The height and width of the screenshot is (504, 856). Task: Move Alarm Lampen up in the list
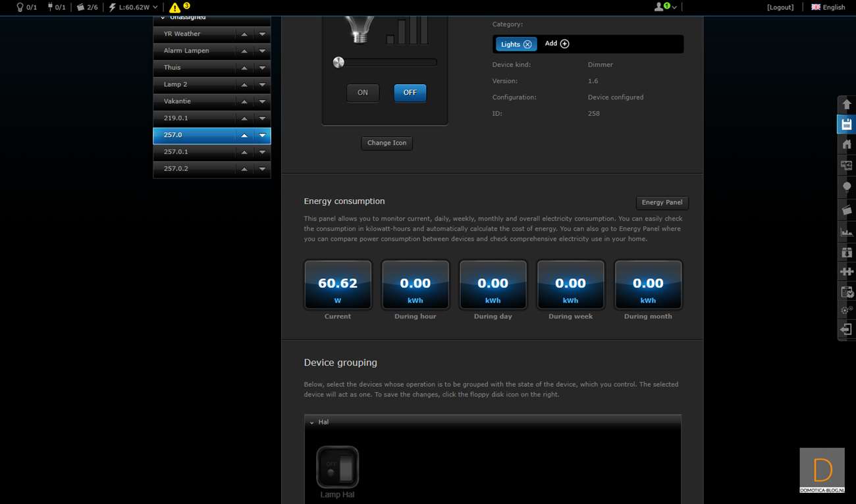tap(244, 51)
